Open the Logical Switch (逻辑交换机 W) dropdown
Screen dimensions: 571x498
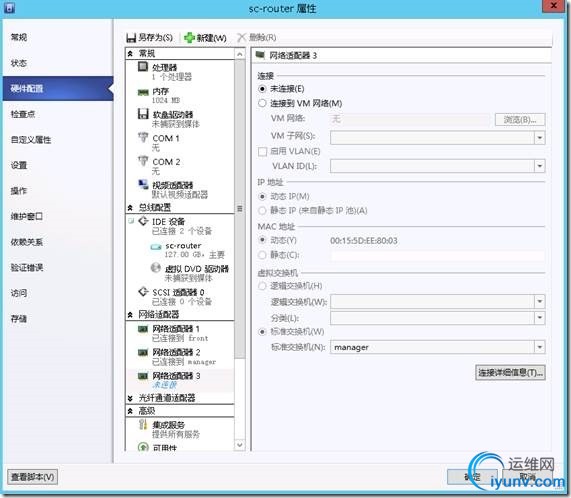pos(539,301)
